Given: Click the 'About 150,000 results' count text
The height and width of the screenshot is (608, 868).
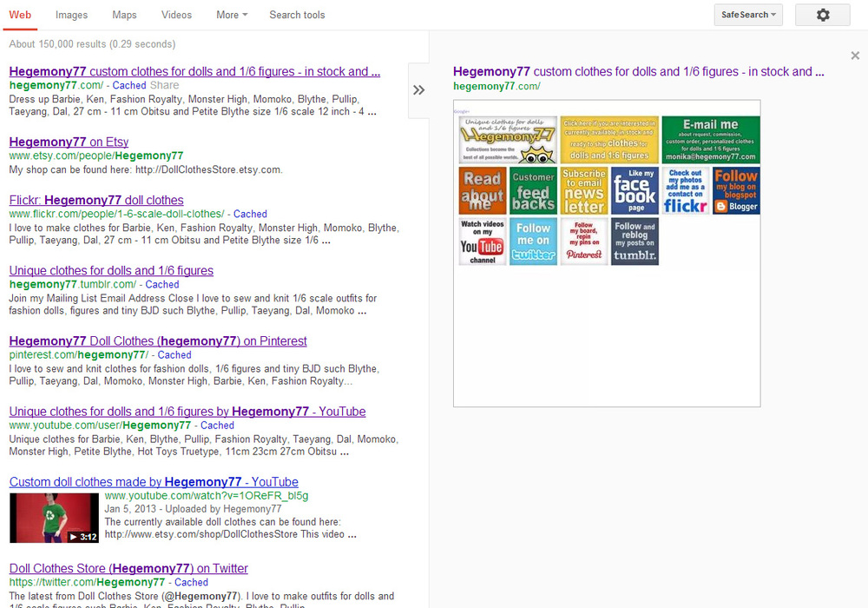Looking at the screenshot, I should click(x=93, y=43).
